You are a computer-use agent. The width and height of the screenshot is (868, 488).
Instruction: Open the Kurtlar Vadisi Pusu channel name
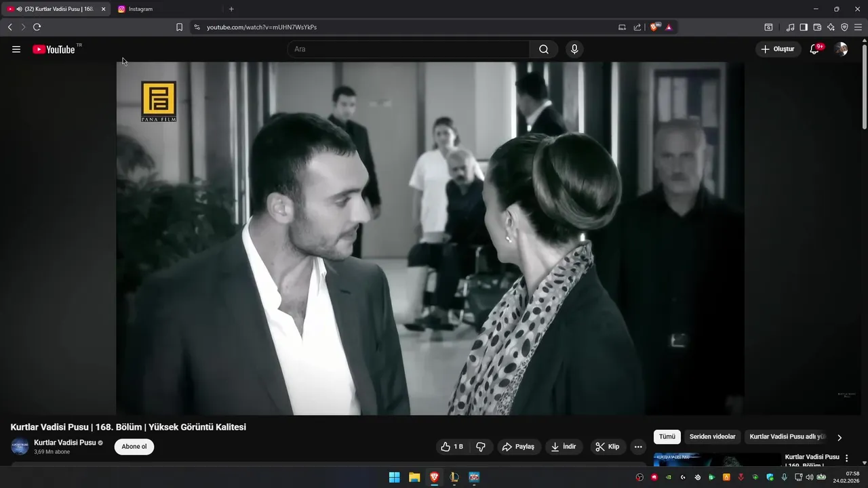(x=65, y=443)
